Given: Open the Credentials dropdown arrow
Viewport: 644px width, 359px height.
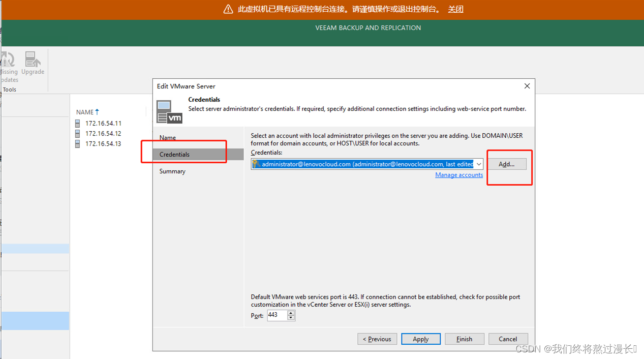Looking at the screenshot, I should [479, 164].
